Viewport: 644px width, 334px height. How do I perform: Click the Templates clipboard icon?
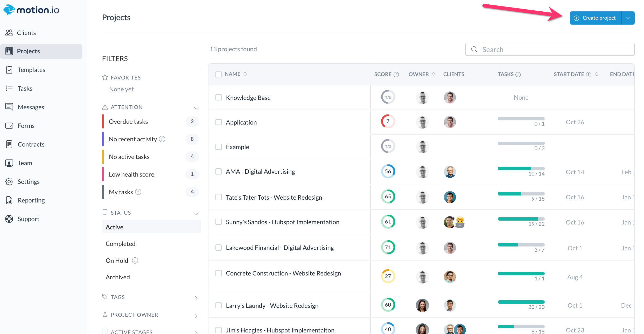(9, 70)
